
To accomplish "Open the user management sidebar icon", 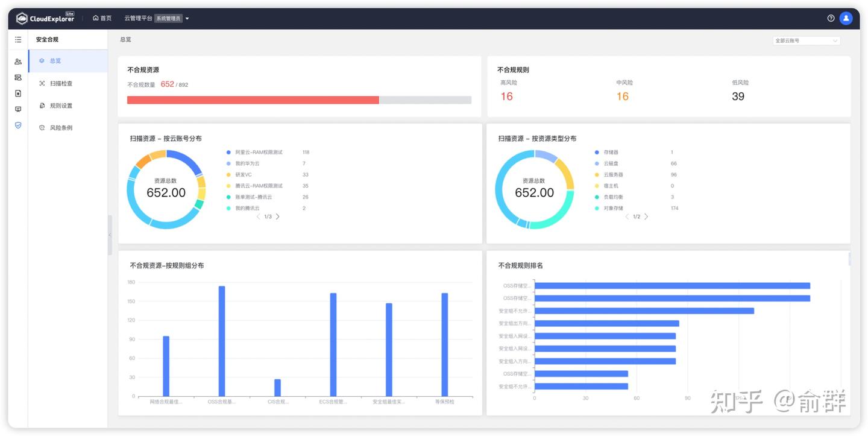I will (18, 62).
